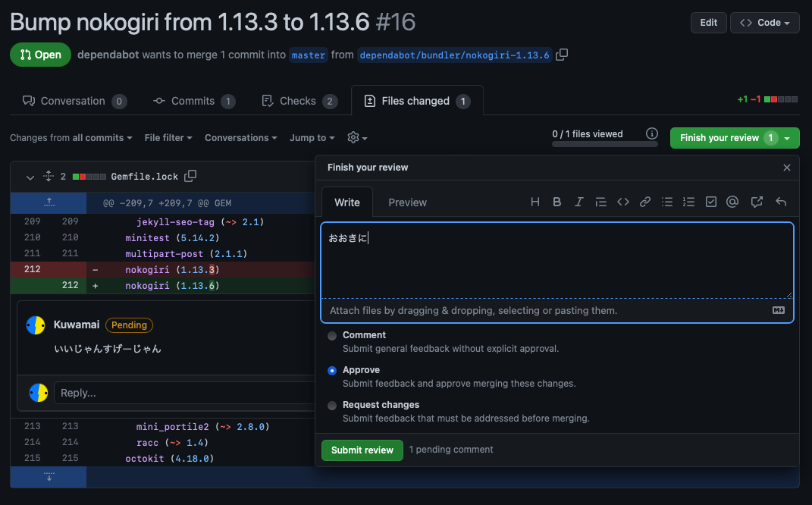Open saved replies arrow icon
812x505 pixels.
tap(781, 202)
